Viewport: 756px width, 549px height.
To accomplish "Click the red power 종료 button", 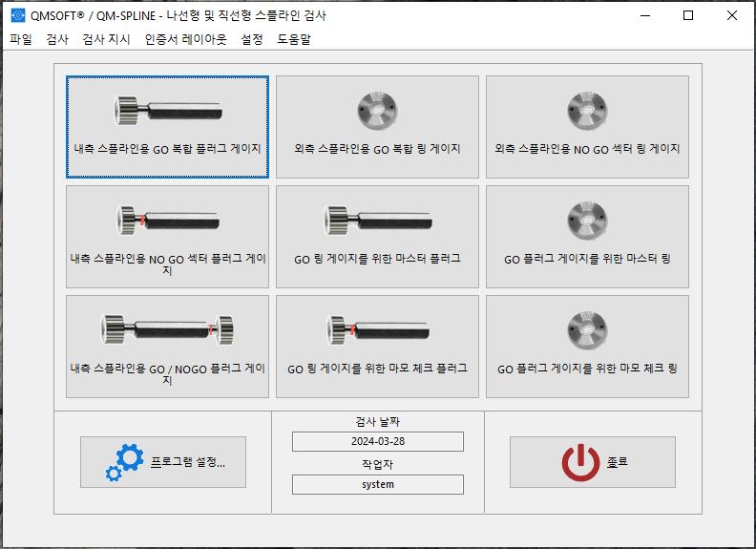I will point(593,462).
